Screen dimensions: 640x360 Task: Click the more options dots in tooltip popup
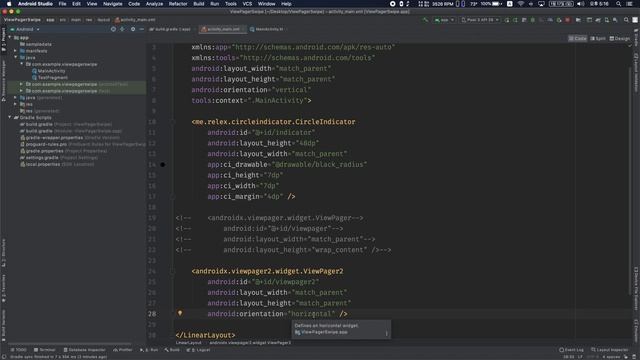click(x=386, y=333)
